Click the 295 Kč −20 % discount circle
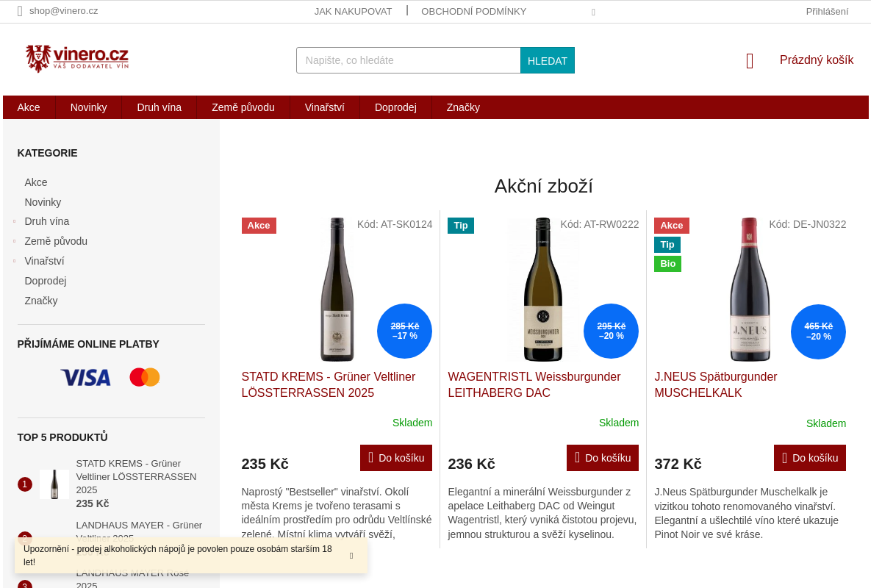The width and height of the screenshot is (882, 588). (x=611, y=331)
